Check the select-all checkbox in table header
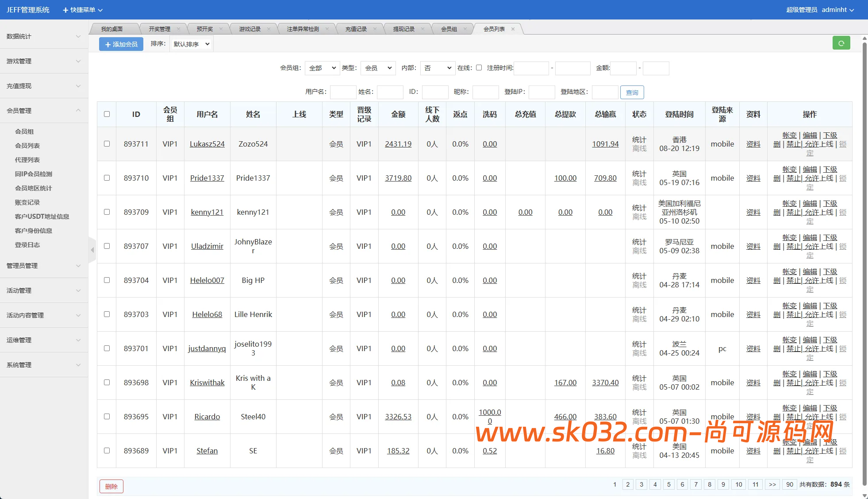 pos(107,114)
